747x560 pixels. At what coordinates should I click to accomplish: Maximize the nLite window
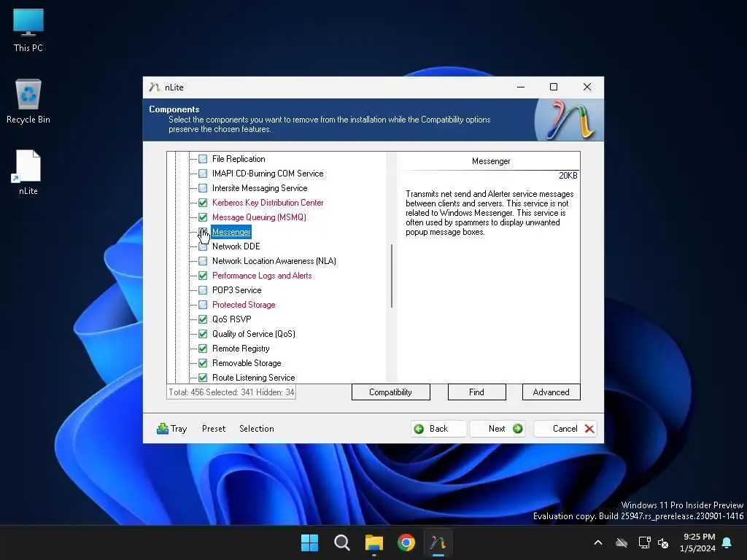(x=554, y=87)
